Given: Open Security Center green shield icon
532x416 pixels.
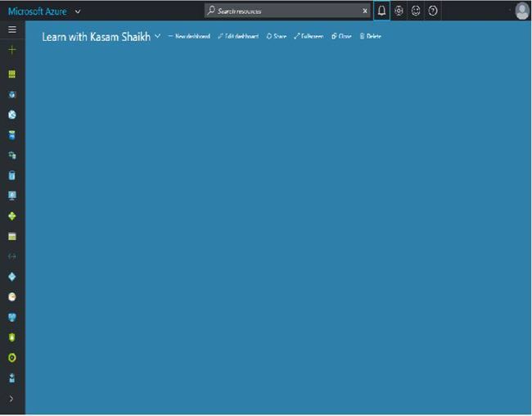Looking at the screenshot, I should [12, 337].
